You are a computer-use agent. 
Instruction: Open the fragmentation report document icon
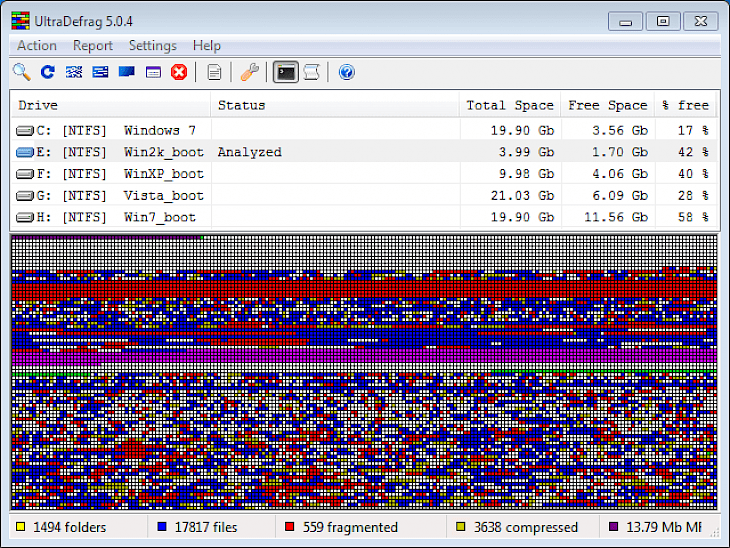pyautogui.click(x=214, y=72)
